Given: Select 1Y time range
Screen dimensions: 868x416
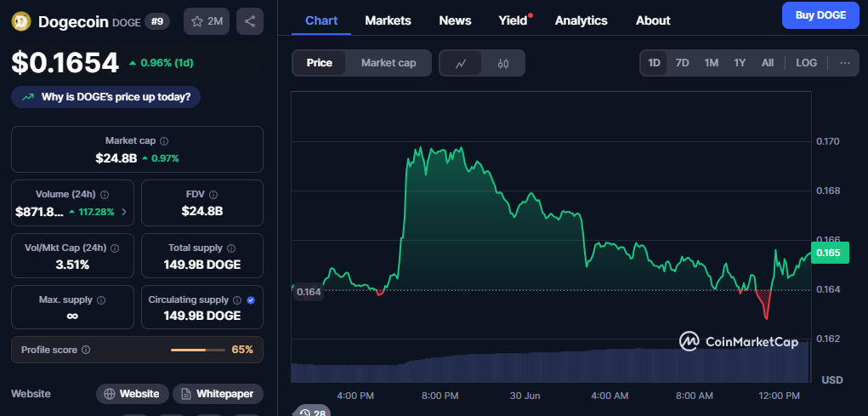Looking at the screenshot, I should 740,63.
